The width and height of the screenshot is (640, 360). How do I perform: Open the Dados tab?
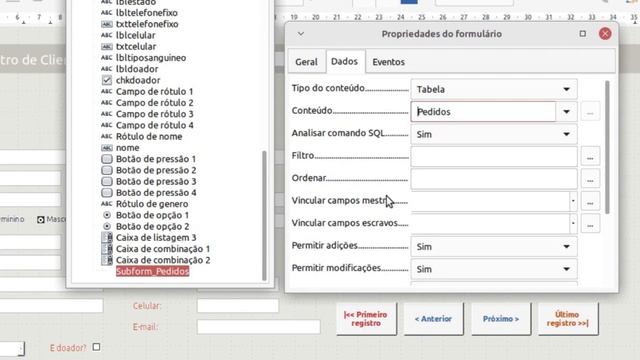click(344, 61)
